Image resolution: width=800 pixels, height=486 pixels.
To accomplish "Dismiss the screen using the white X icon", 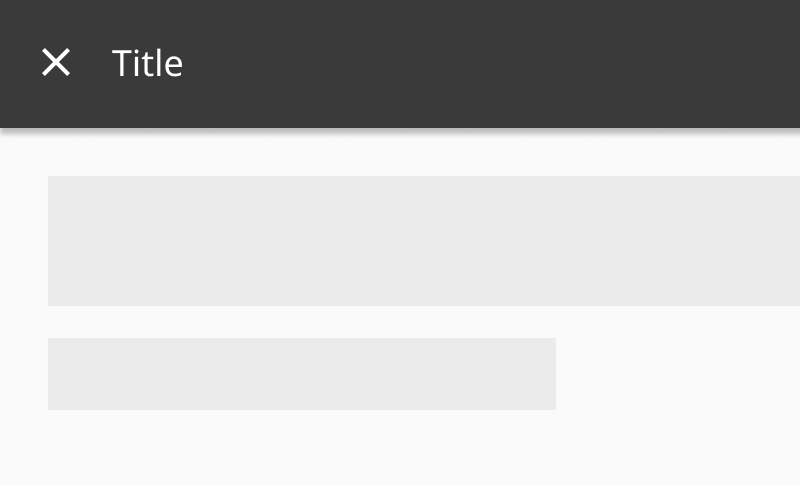I will [x=56, y=63].
